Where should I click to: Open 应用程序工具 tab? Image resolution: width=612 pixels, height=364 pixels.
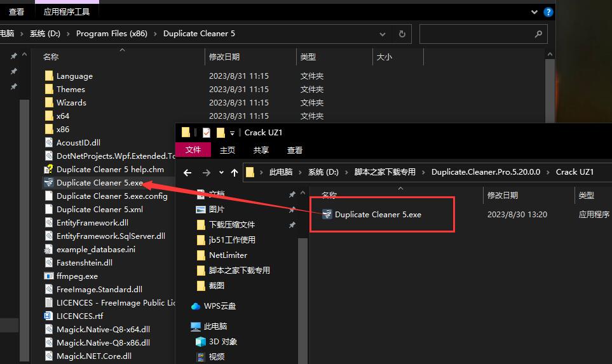pyautogui.click(x=67, y=12)
